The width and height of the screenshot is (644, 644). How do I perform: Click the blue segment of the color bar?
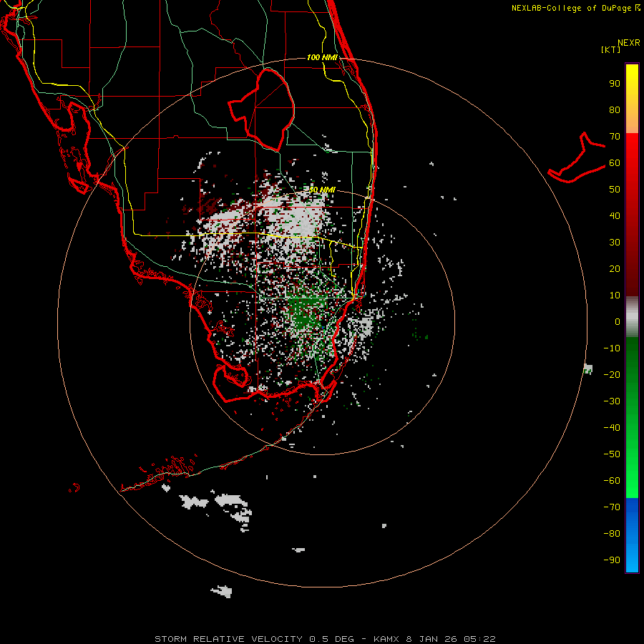coord(632,535)
